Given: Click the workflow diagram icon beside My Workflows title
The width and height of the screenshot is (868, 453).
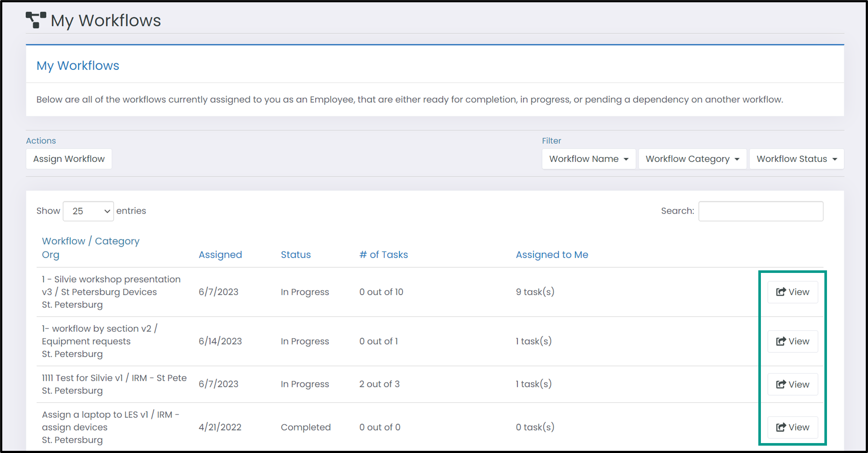Looking at the screenshot, I should point(36,20).
